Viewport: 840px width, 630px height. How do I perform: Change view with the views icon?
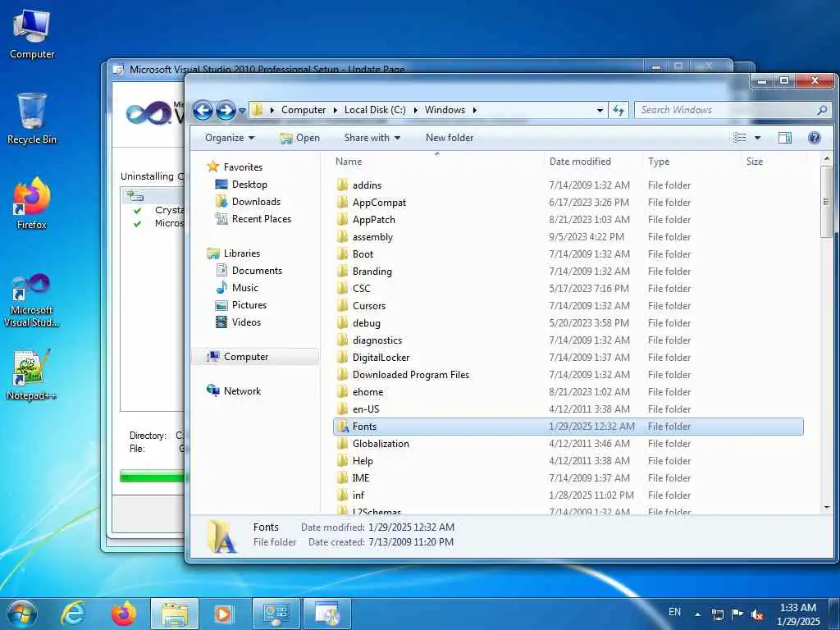coord(740,138)
